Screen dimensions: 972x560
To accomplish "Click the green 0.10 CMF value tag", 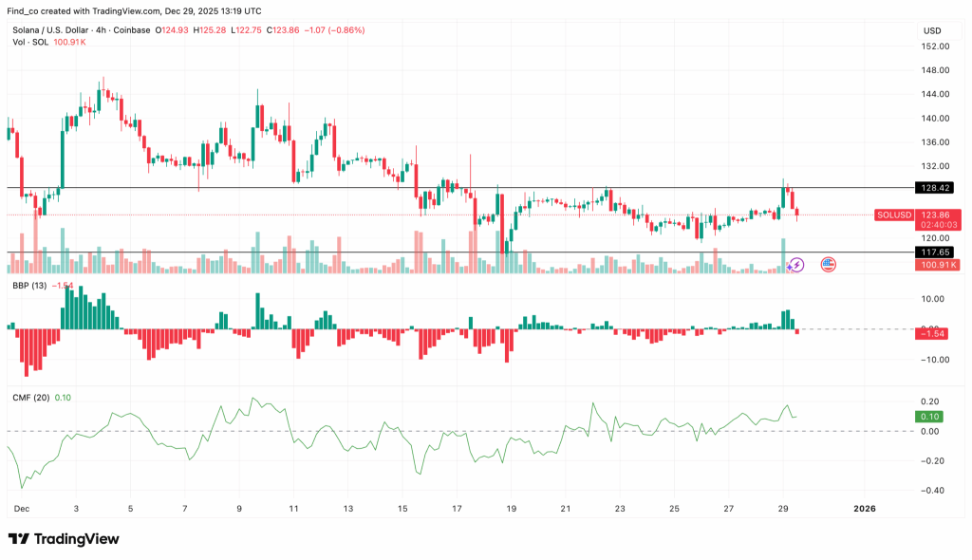I will (x=930, y=417).
